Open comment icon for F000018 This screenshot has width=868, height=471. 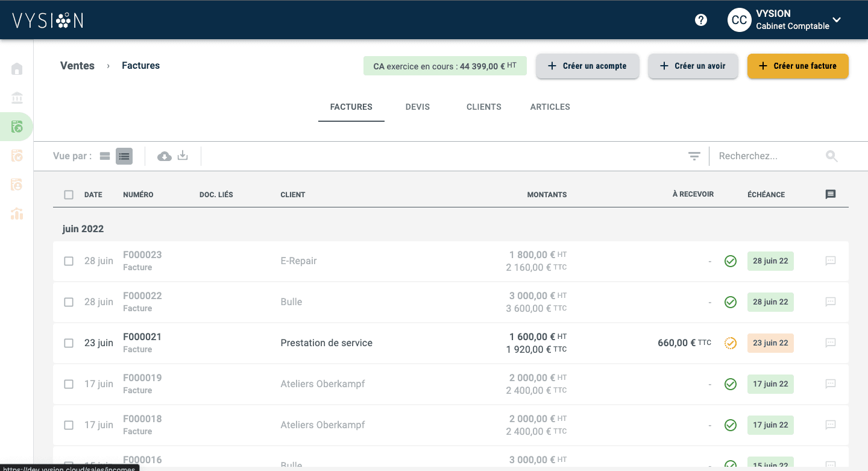click(x=831, y=425)
